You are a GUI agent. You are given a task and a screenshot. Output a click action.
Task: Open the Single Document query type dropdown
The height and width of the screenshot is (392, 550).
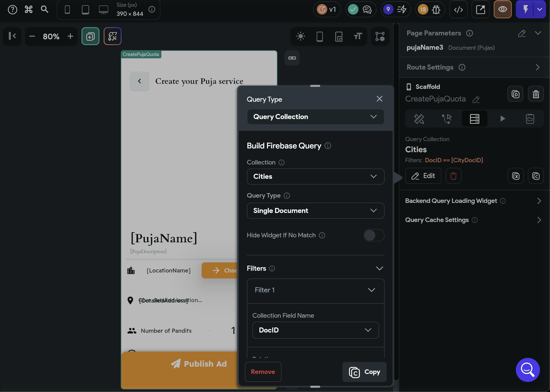pyautogui.click(x=315, y=211)
